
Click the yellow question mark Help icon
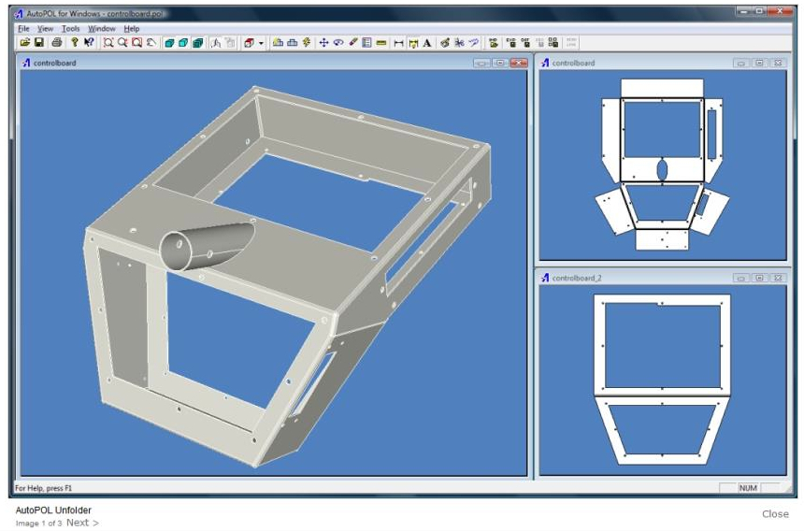coord(74,42)
